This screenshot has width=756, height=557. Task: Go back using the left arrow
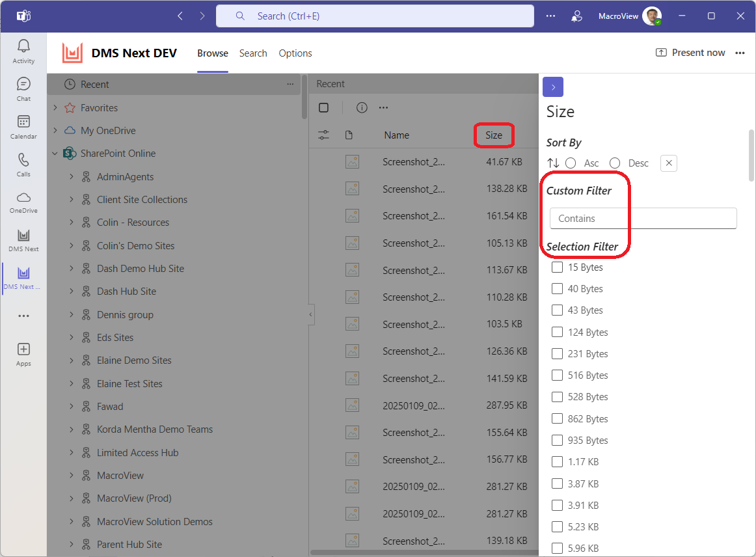coord(180,16)
